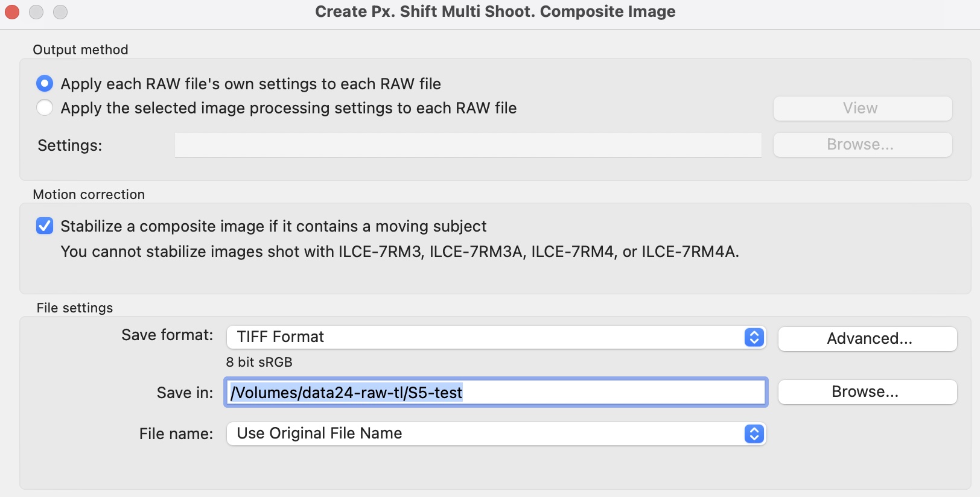Click the gray zoom window button

(60, 12)
